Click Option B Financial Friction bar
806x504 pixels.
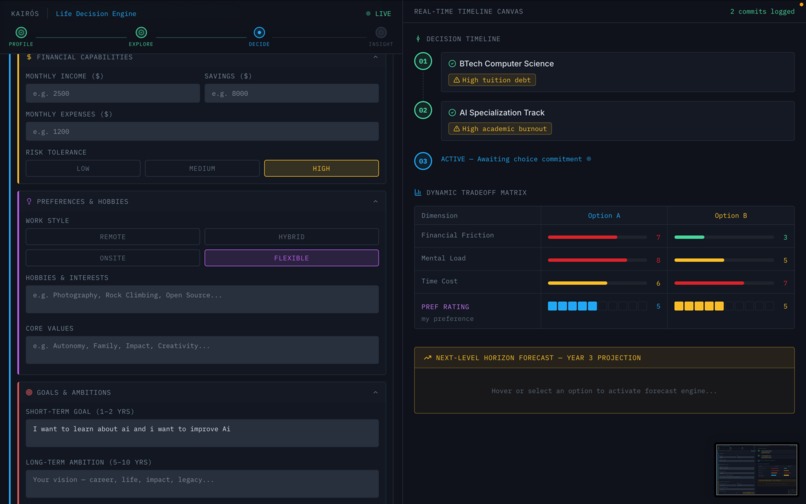(x=724, y=237)
